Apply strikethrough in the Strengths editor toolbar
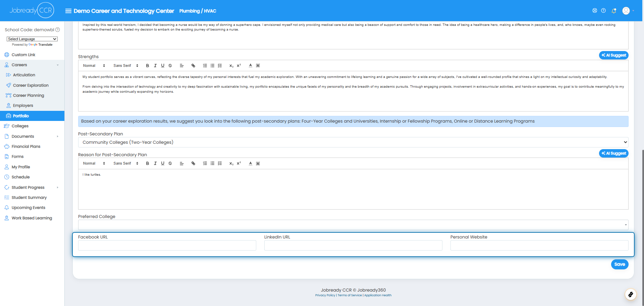 pos(170,65)
